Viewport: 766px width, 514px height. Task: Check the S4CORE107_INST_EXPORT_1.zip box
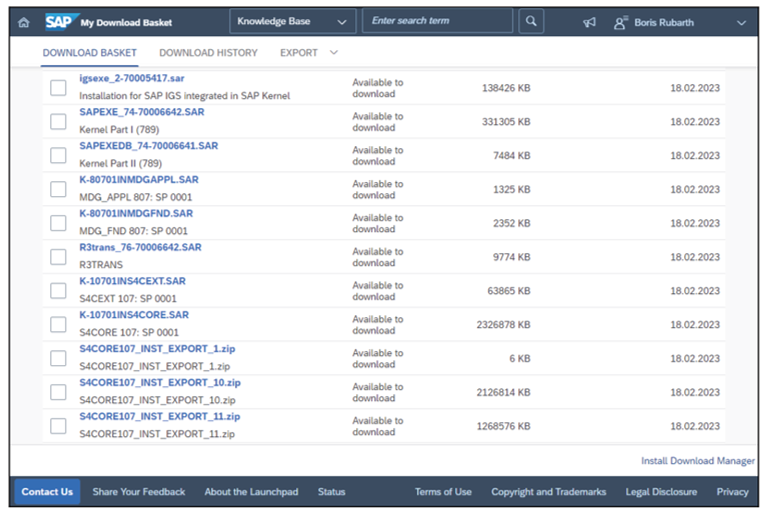(58, 358)
